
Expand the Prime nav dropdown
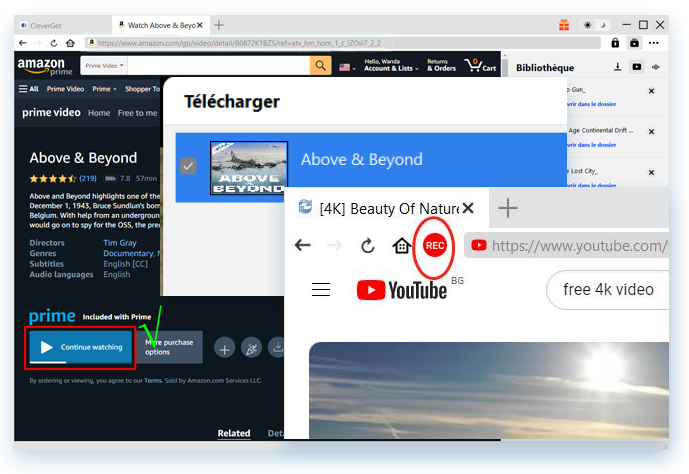105,89
